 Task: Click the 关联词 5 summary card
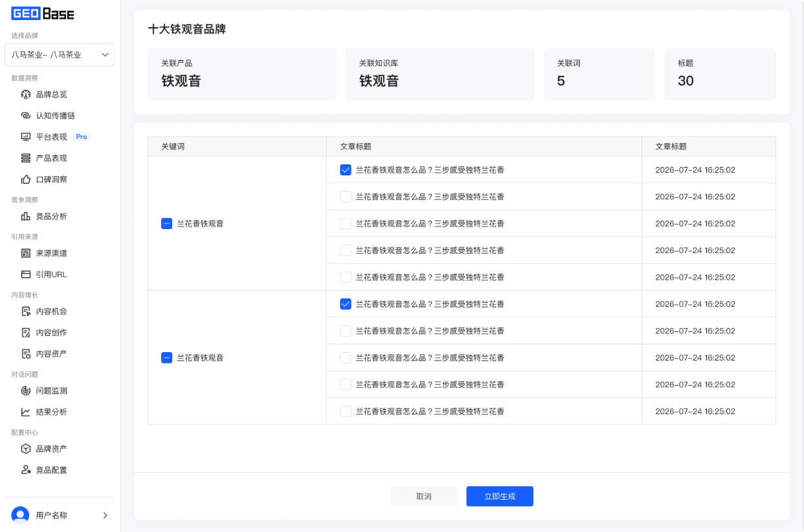tap(599, 74)
